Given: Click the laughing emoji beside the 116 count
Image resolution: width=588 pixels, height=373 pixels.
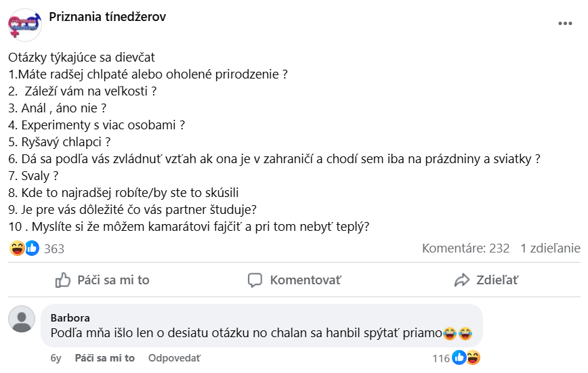Looking at the screenshot, I should [473, 357].
